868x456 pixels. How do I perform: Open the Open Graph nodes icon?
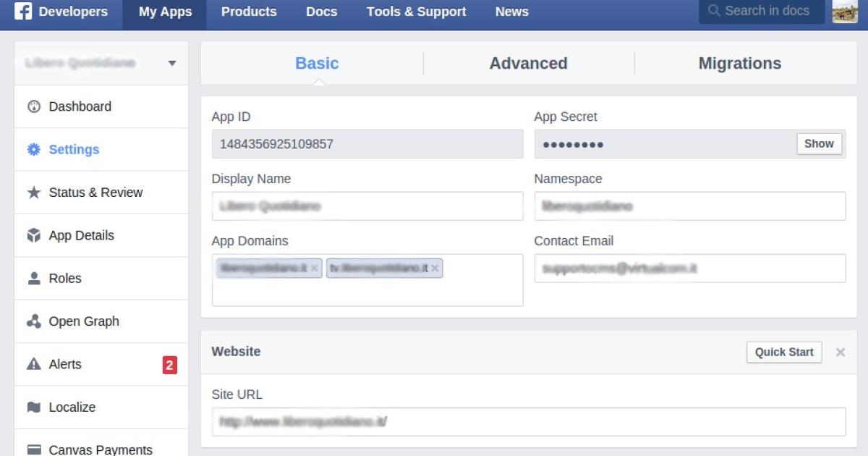coord(33,321)
